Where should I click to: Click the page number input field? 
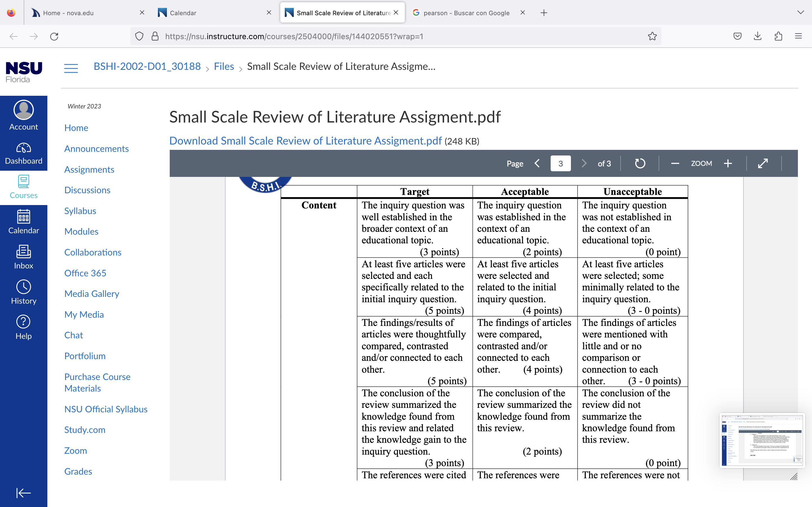point(560,163)
